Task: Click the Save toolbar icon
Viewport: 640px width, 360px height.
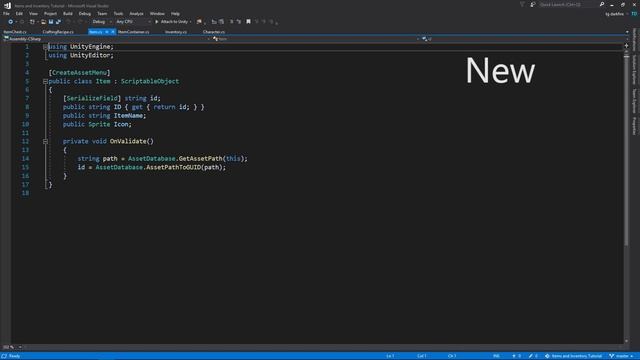Action: click(51, 22)
